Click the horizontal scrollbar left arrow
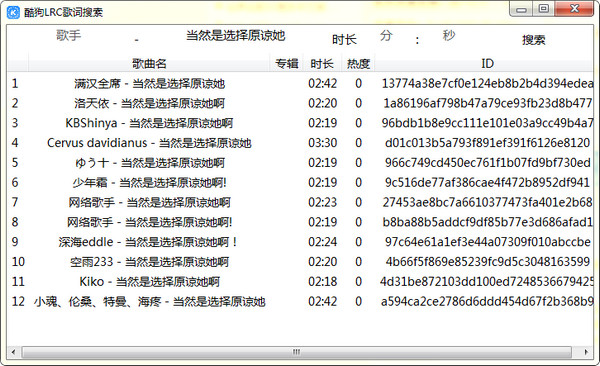Screen dimensions: 600x366 (14, 352)
